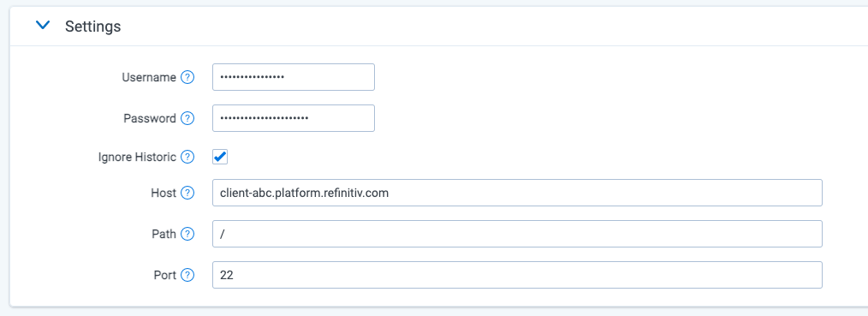Click the Host field with client-abc.platform.refinitiv.com
This screenshot has height=316, width=868.
[x=517, y=193]
